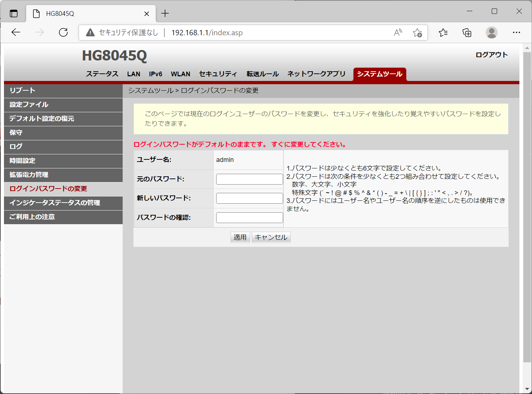This screenshot has width=532, height=394.
Task: Open the browser settings ellipsis menu
Action: [x=517, y=32]
